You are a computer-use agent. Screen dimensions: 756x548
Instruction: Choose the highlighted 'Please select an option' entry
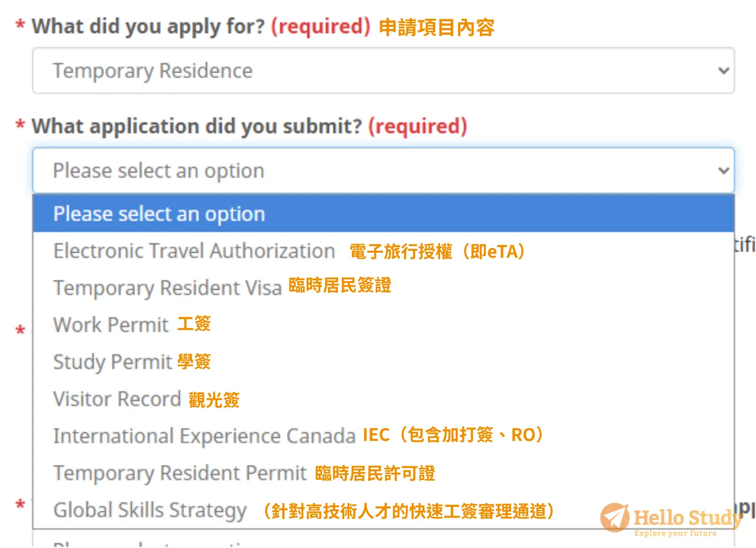383,214
